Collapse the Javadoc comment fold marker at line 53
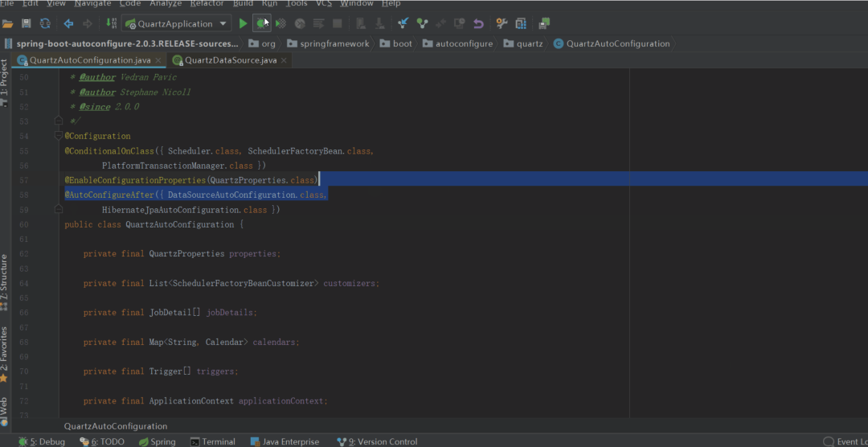The width and height of the screenshot is (868, 447). coord(58,121)
